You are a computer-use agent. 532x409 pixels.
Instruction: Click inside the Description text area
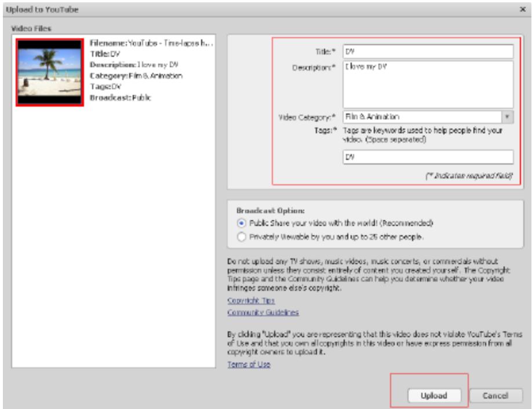click(x=428, y=85)
